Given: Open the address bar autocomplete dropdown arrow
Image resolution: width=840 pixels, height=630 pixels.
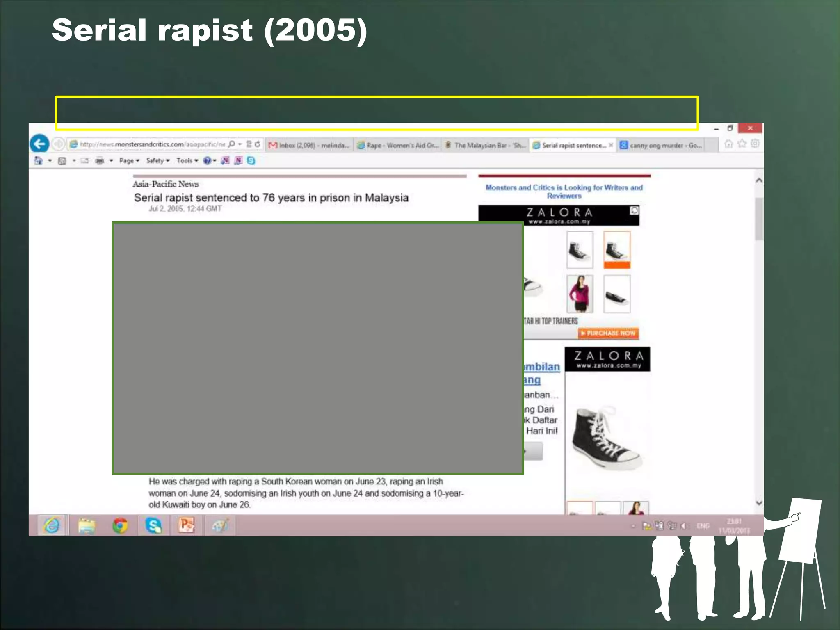Looking at the screenshot, I should click(240, 144).
